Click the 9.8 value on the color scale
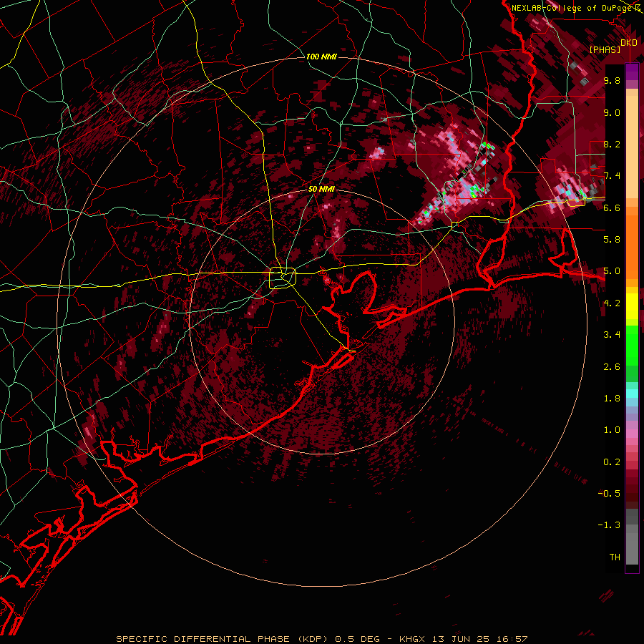644x644 pixels. tap(612, 80)
